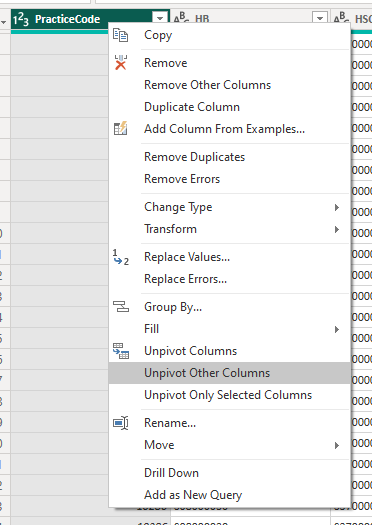Click the Unpivot Columns icon
Viewport: 372px width, 525px height.
(x=121, y=351)
